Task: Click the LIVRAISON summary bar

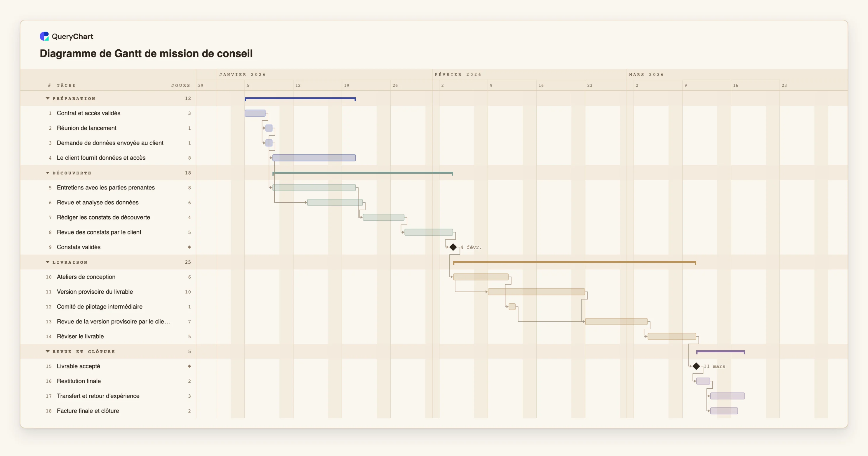Action: 575,262
